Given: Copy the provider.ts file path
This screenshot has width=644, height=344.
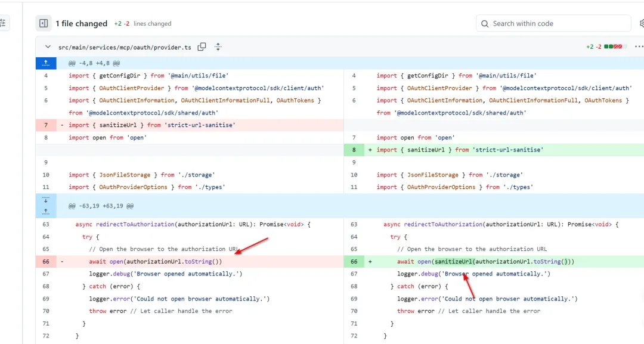Looking at the screenshot, I should tap(202, 47).
